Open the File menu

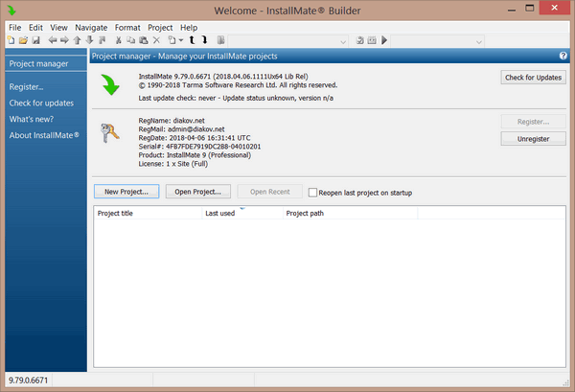click(x=15, y=28)
